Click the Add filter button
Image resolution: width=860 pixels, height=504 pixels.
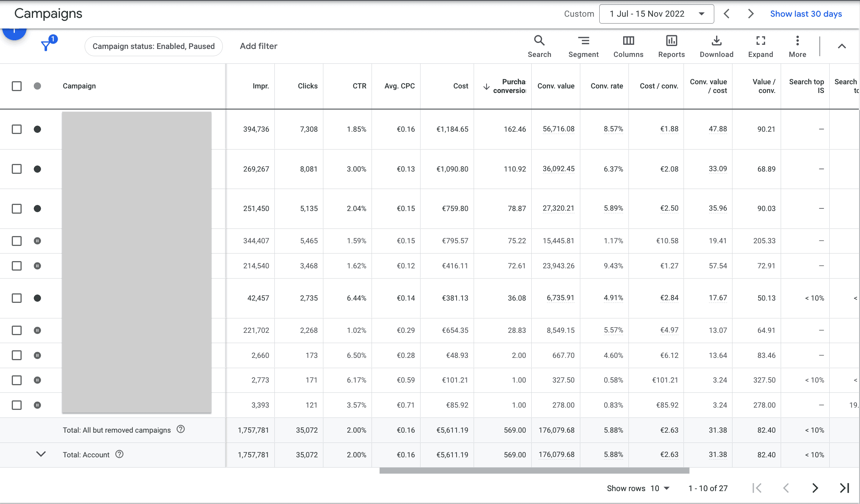258,46
